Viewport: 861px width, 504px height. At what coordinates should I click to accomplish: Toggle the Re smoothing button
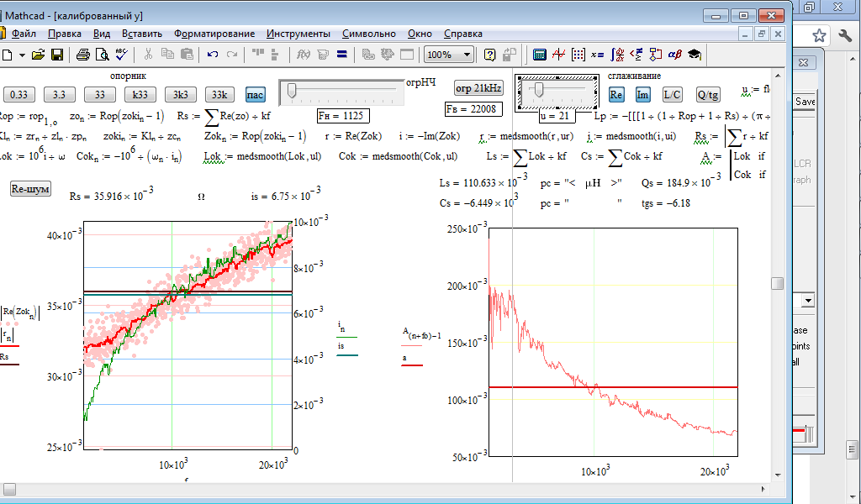616,94
